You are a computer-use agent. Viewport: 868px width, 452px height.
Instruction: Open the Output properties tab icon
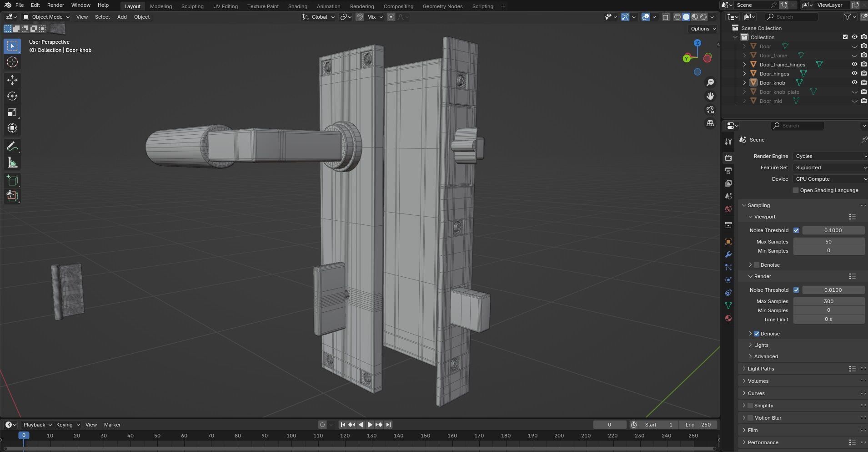point(728,170)
